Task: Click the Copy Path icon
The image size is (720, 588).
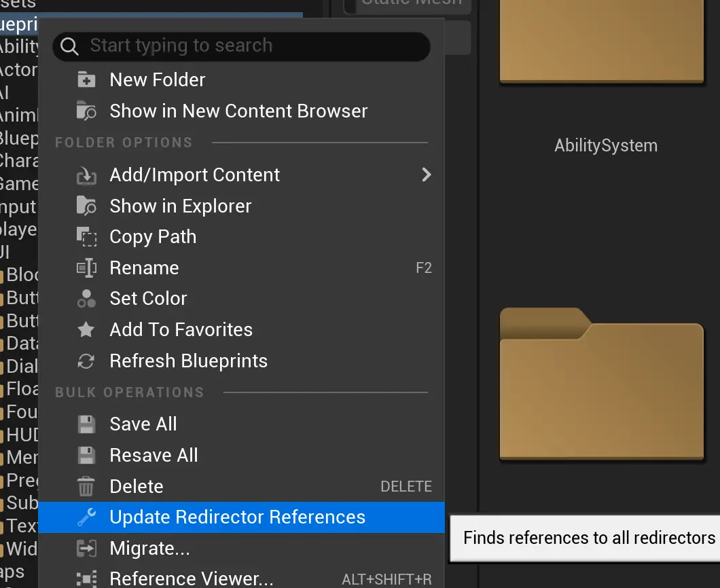Action: click(86, 237)
